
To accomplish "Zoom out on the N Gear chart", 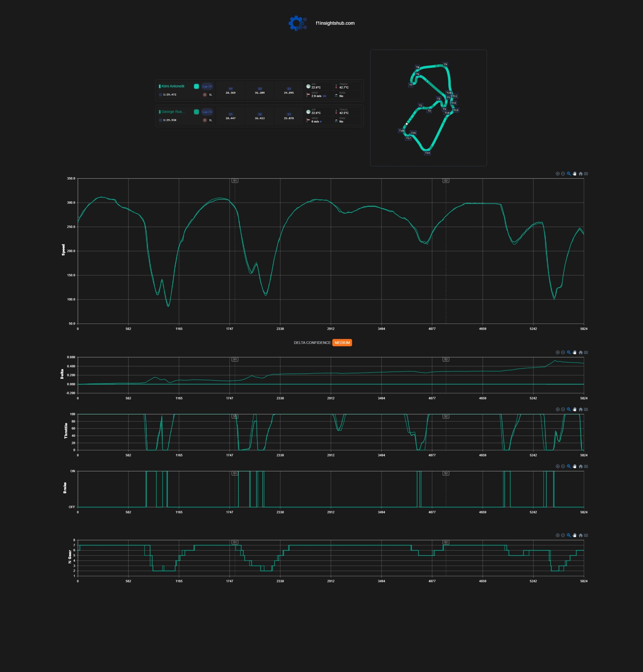I will point(563,535).
